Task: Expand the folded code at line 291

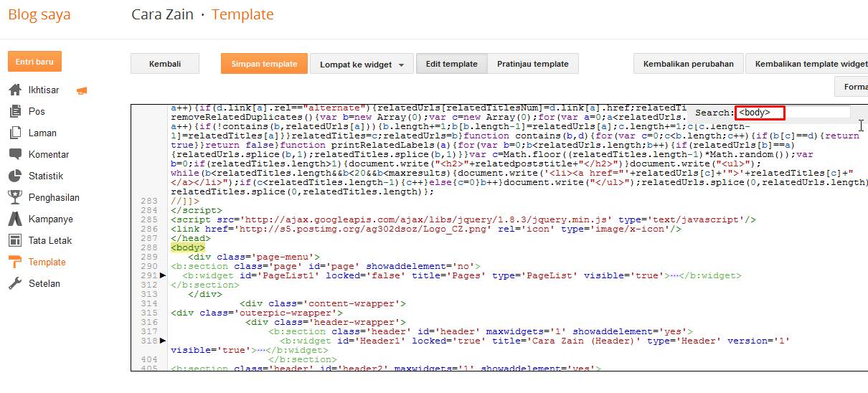Action: click(162, 275)
